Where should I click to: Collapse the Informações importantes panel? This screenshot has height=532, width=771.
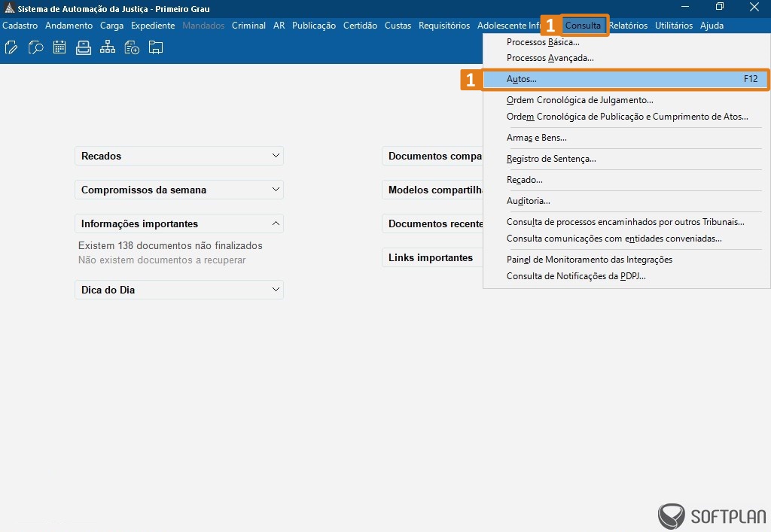pyautogui.click(x=179, y=223)
